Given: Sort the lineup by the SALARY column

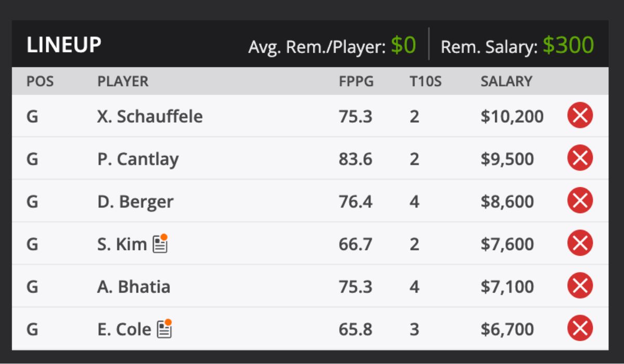Looking at the screenshot, I should pos(506,81).
